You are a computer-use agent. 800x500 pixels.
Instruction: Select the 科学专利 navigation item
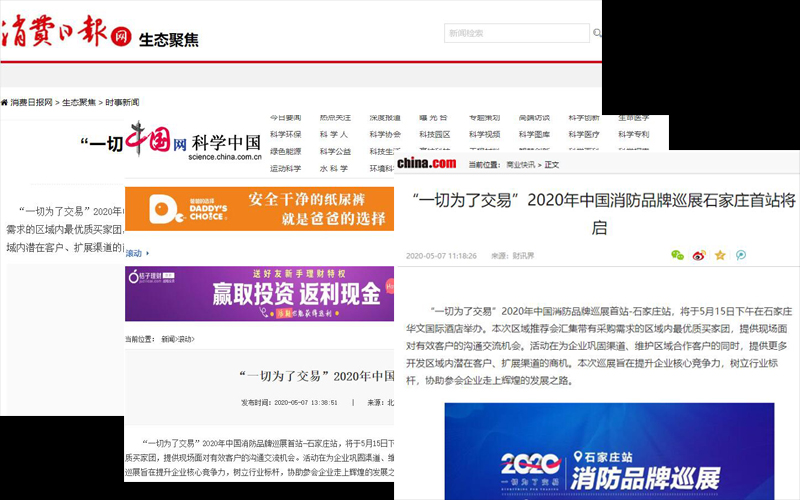634,134
